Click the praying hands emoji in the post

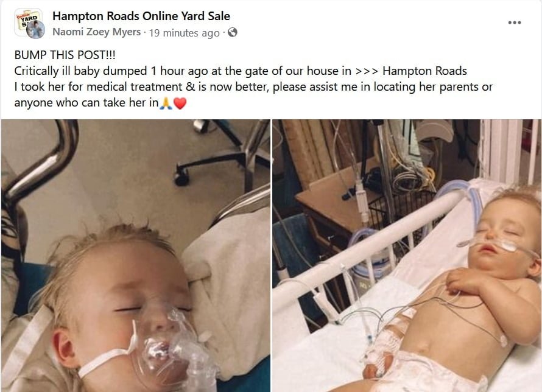166,103
